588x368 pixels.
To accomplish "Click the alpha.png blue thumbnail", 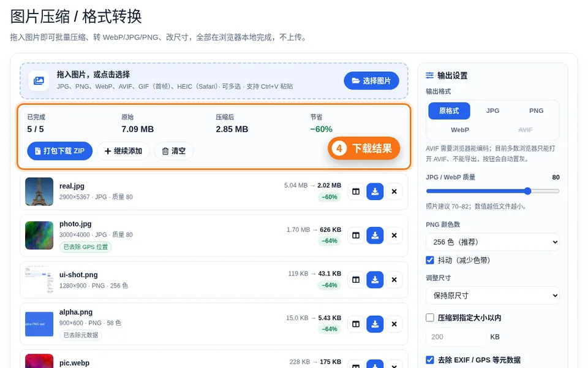I will click(39, 324).
